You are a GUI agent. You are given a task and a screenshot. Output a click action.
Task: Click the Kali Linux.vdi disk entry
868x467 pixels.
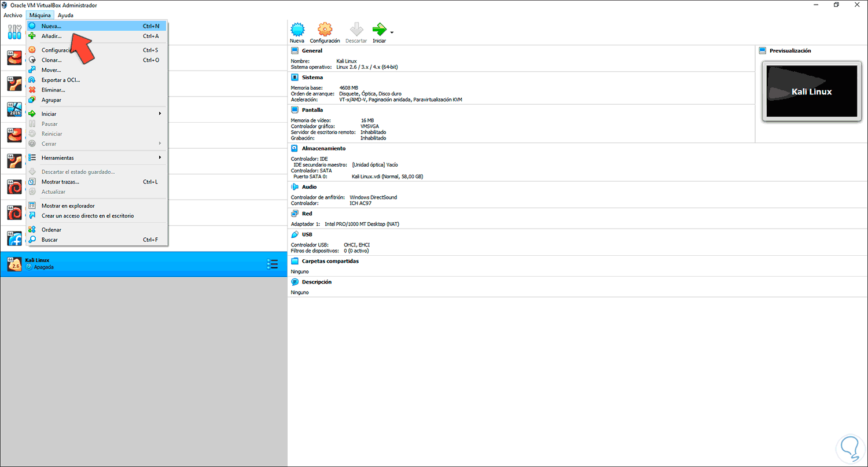tap(387, 176)
